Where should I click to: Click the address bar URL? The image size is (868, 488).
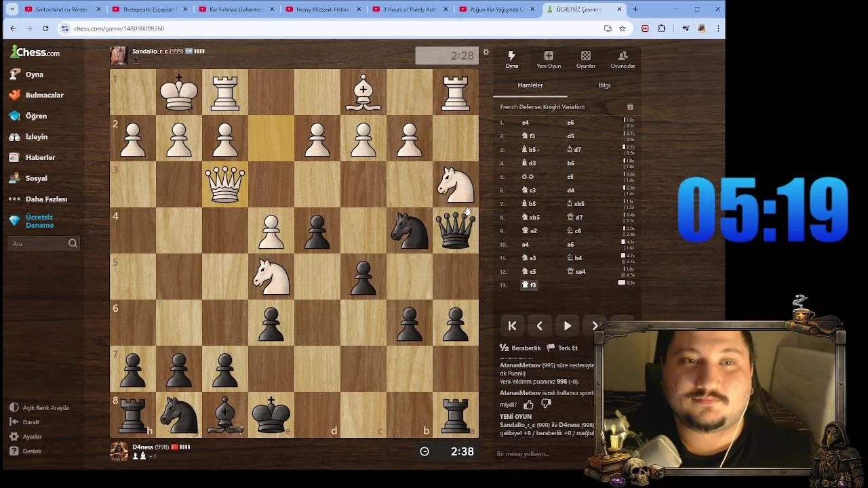[x=119, y=28]
